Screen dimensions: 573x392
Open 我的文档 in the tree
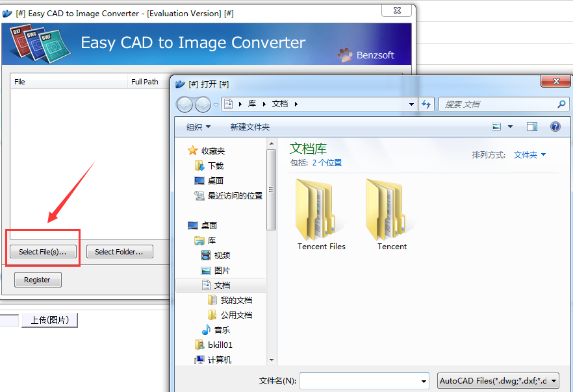pos(230,300)
